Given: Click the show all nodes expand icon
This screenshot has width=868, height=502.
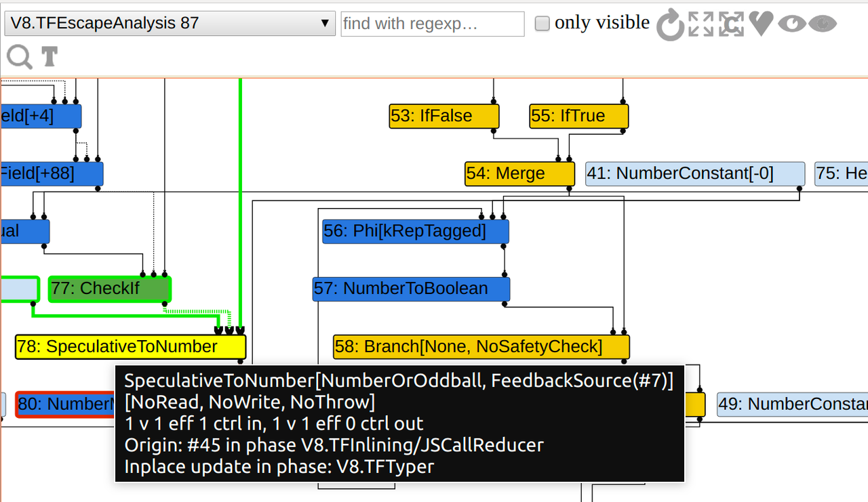Looking at the screenshot, I should (x=701, y=24).
